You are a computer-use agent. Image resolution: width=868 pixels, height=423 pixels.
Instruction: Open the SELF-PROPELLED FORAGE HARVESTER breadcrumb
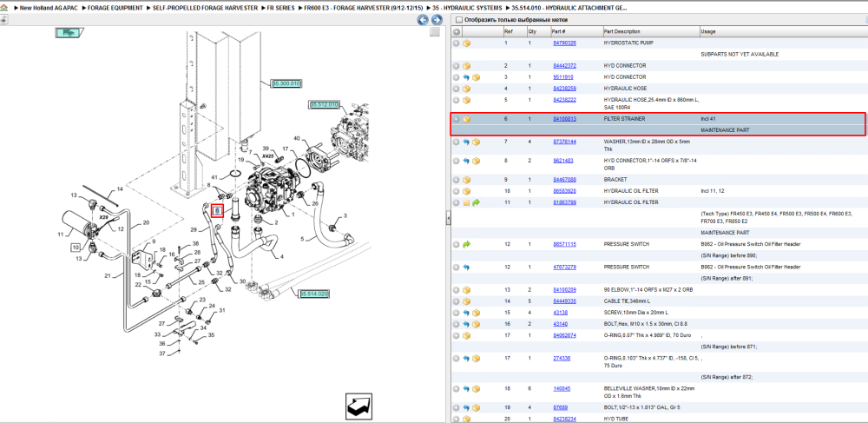click(x=205, y=9)
